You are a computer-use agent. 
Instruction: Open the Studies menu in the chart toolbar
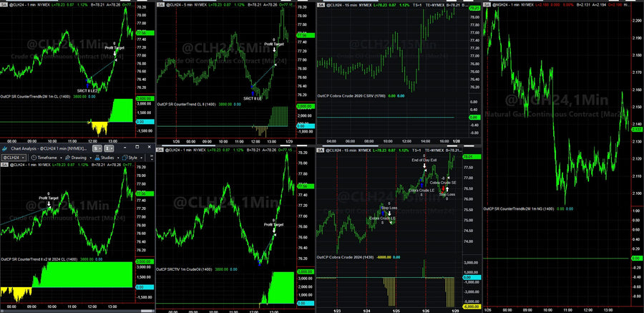pos(106,158)
